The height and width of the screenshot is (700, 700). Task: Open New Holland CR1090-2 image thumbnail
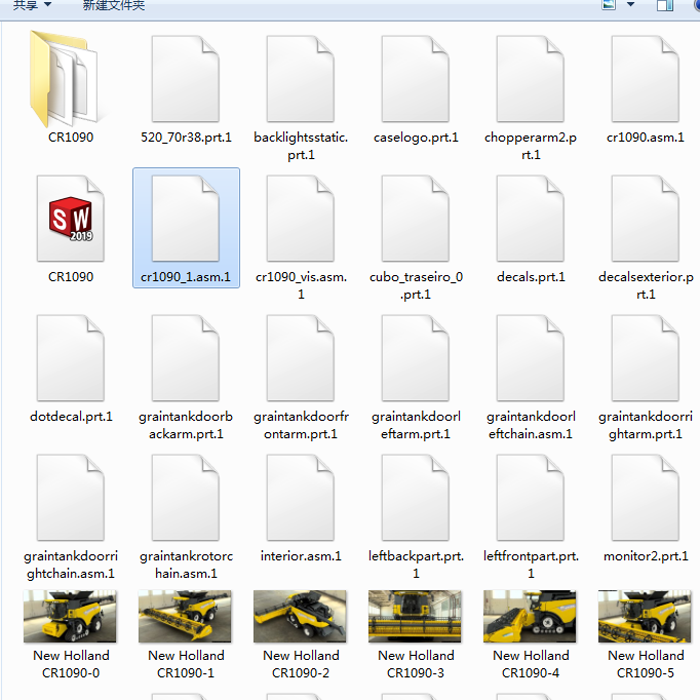pyautogui.click(x=300, y=617)
